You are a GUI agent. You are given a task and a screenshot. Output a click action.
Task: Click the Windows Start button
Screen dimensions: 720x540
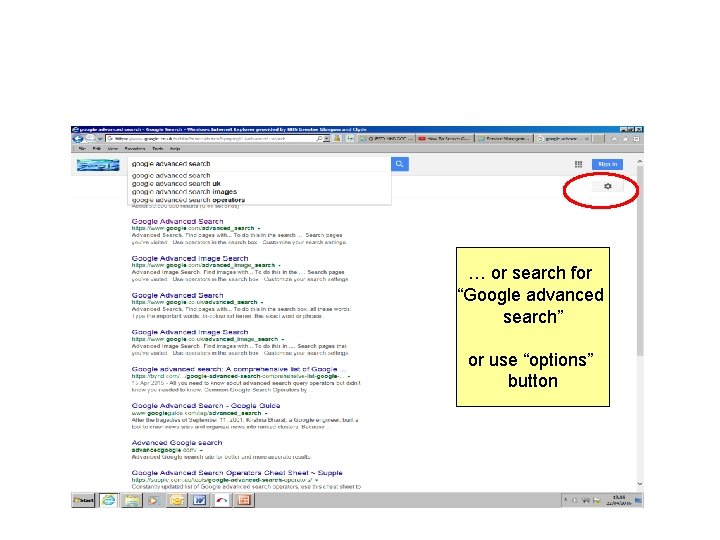point(84,500)
